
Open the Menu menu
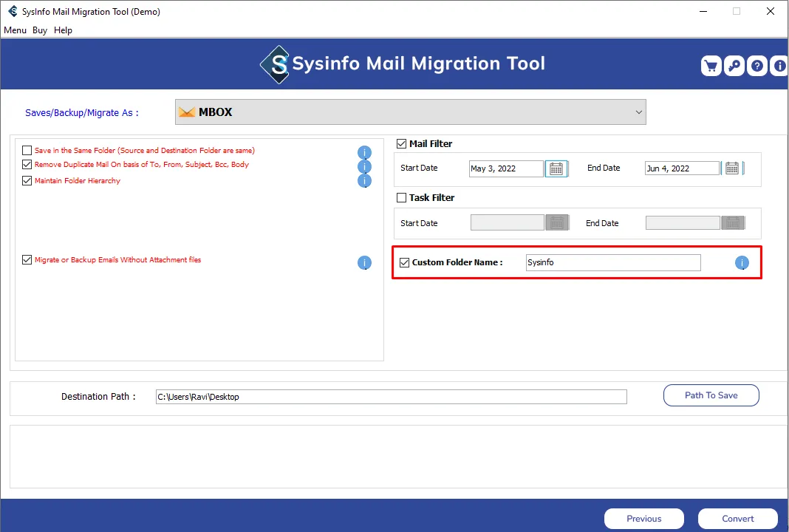(x=15, y=30)
